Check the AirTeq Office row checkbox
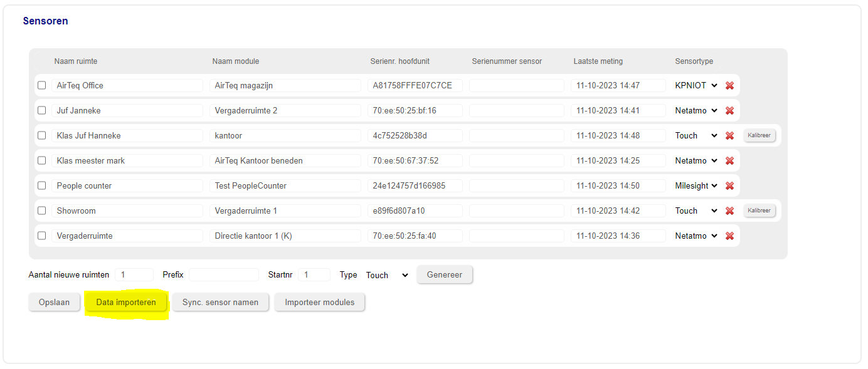868x369 pixels. tap(42, 85)
